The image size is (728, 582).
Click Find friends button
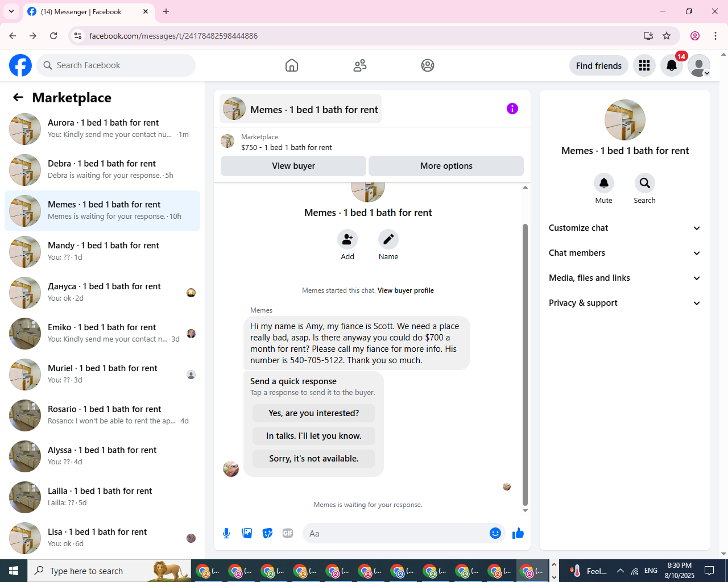(599, 65)
